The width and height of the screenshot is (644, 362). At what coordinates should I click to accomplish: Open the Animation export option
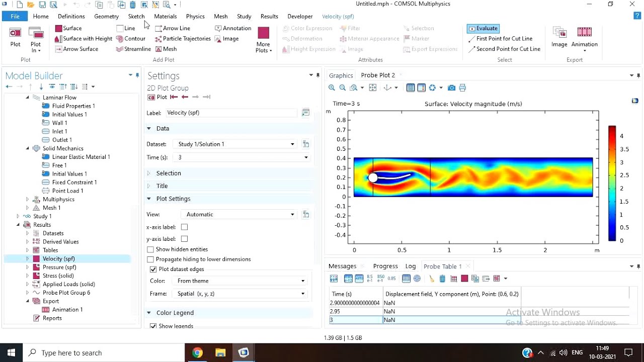(584, 38)
